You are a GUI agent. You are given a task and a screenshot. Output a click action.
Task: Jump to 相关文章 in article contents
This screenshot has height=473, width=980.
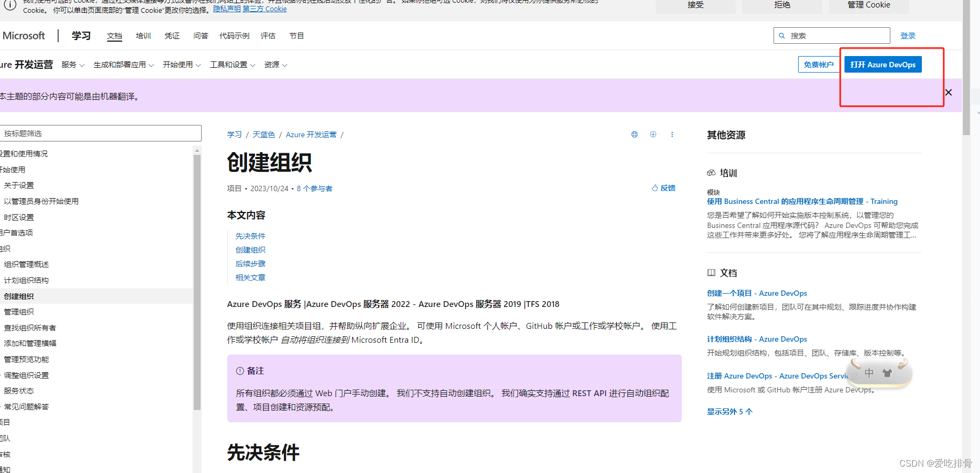click(x=250, y=278)
